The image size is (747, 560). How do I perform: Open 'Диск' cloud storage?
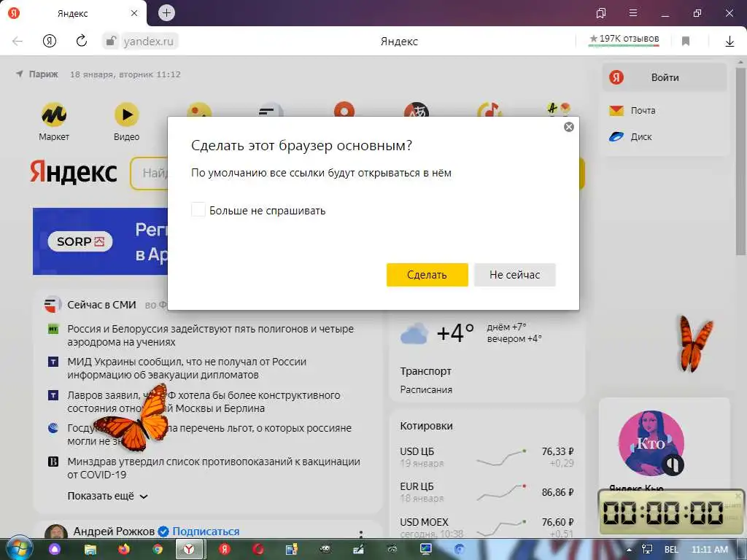coord(631,137)
